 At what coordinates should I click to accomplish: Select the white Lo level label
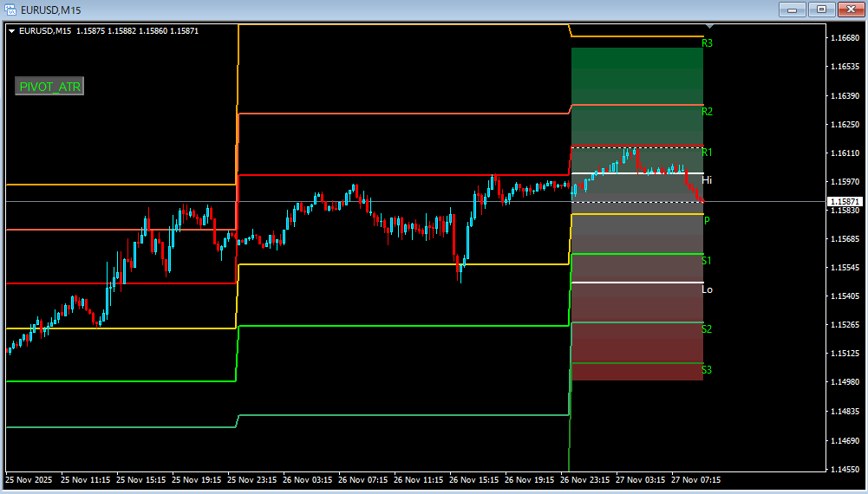[x=708, y=289]
